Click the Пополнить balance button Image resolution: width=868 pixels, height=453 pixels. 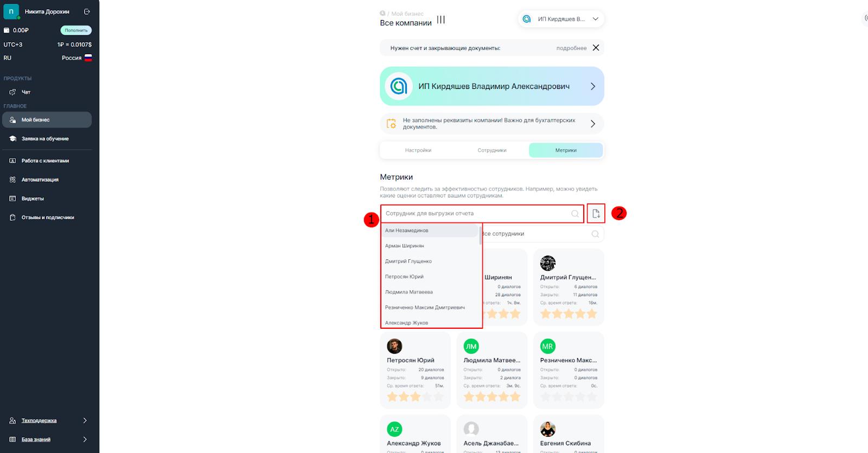click(76, 30)
